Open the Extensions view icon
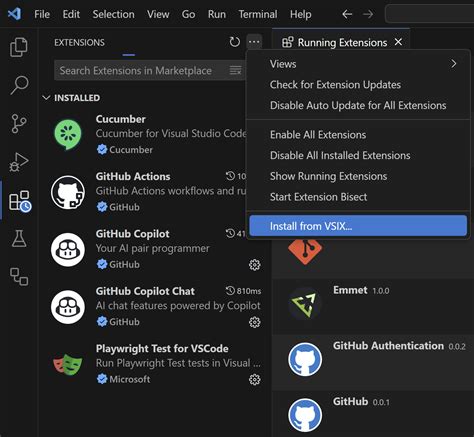Viewport: 474px width, 437px height. [x=20, y=201]
